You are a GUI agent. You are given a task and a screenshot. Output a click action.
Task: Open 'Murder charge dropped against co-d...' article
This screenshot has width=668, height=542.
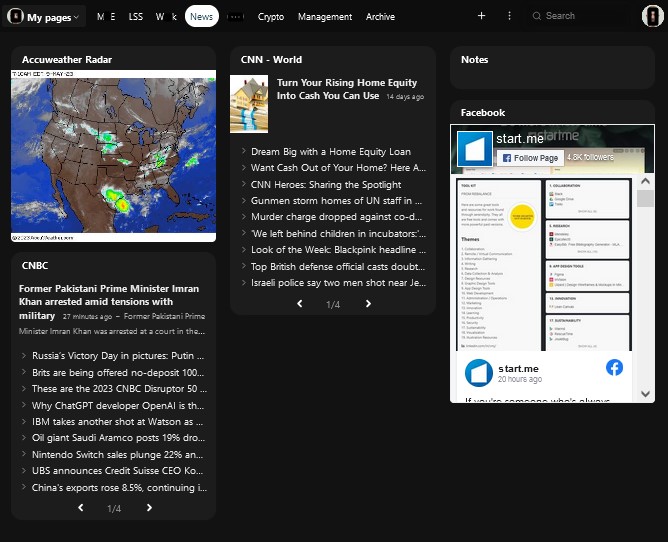pyautogui.click(x=336, y=217)
